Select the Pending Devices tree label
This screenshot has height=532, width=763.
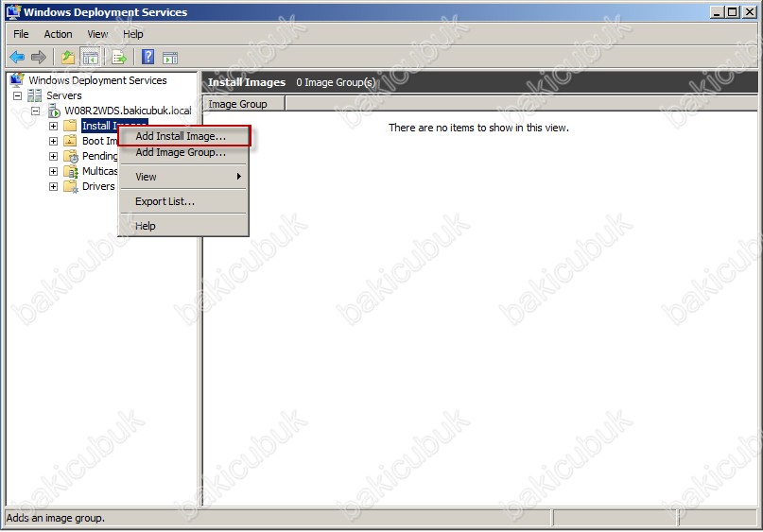pos(99,156)
